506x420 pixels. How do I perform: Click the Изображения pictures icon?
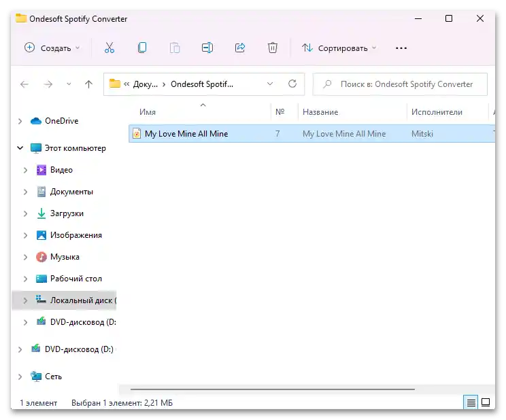click(41, 235)
